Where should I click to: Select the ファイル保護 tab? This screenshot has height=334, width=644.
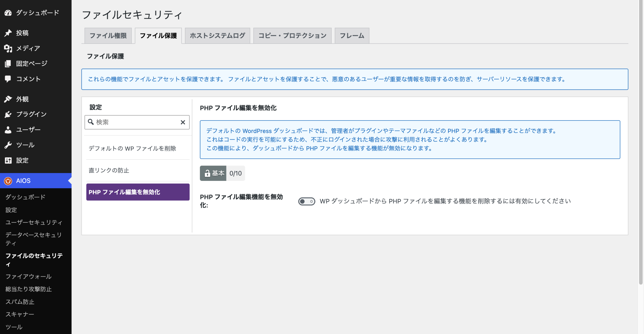[x=158, y=36]
